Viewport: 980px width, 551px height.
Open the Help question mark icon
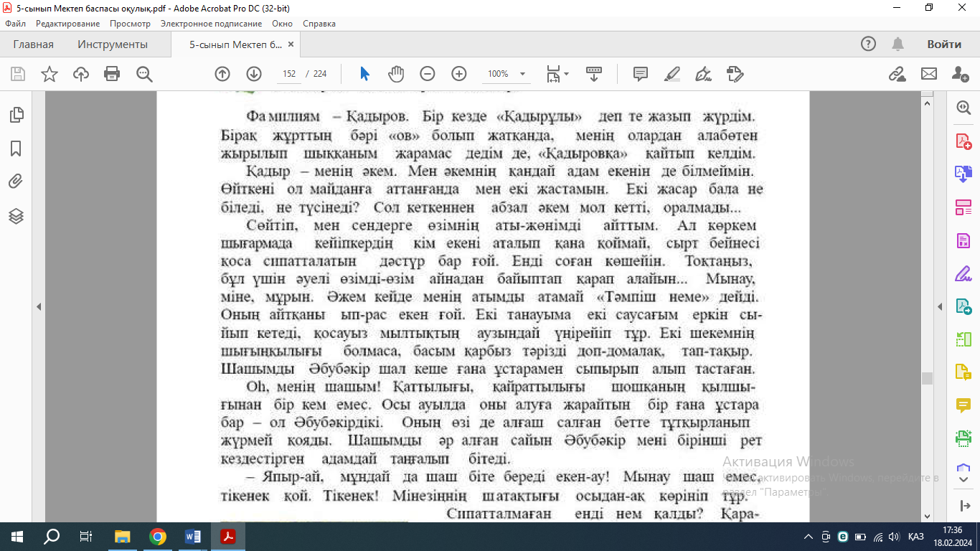point(868,44)
